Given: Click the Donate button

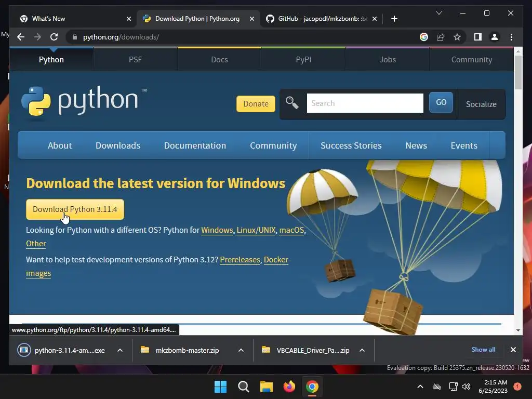Looking at the screenshot, I should point(256,103).
